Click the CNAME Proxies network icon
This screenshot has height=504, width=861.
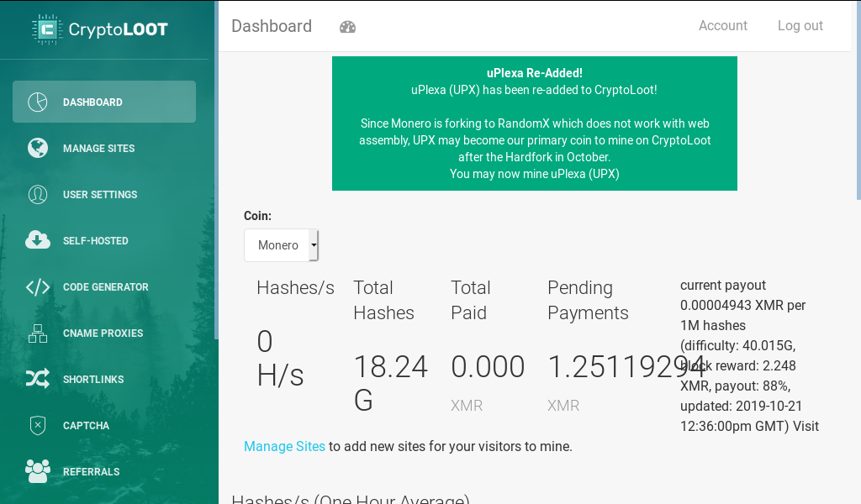coord(37,333)
